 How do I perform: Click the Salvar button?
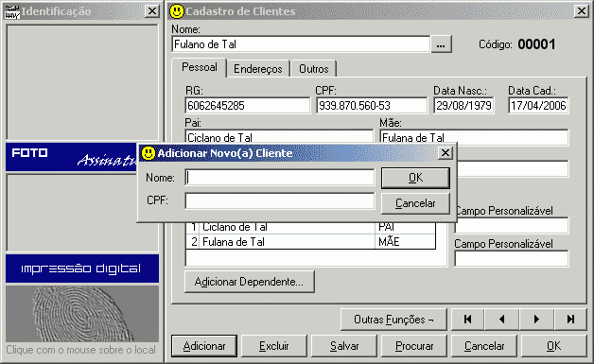[x=344, y=346]
